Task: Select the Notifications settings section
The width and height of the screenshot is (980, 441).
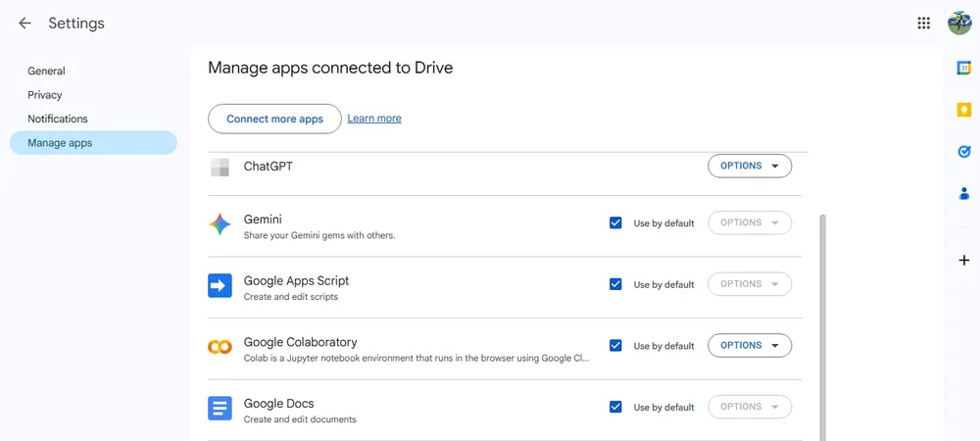Action: point(93,119)
